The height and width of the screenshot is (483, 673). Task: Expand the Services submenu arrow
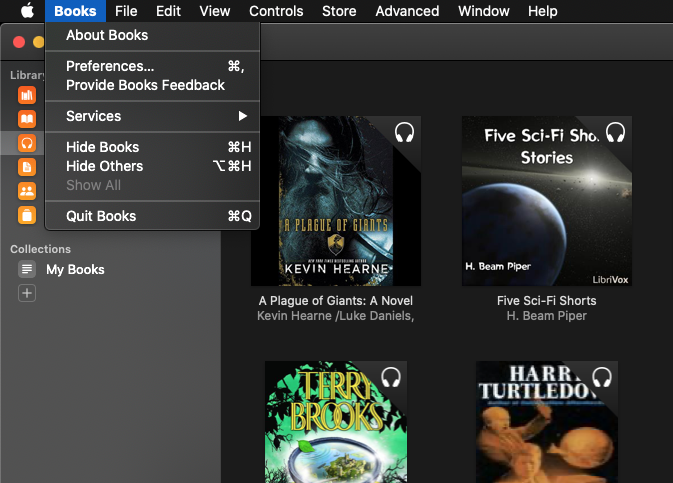pos(243,116)
